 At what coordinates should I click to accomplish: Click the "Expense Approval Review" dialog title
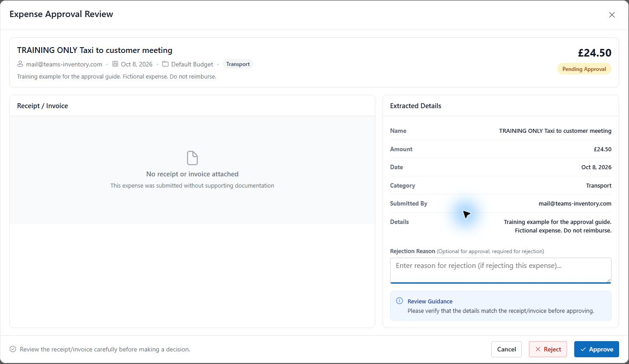pos(62,14)
